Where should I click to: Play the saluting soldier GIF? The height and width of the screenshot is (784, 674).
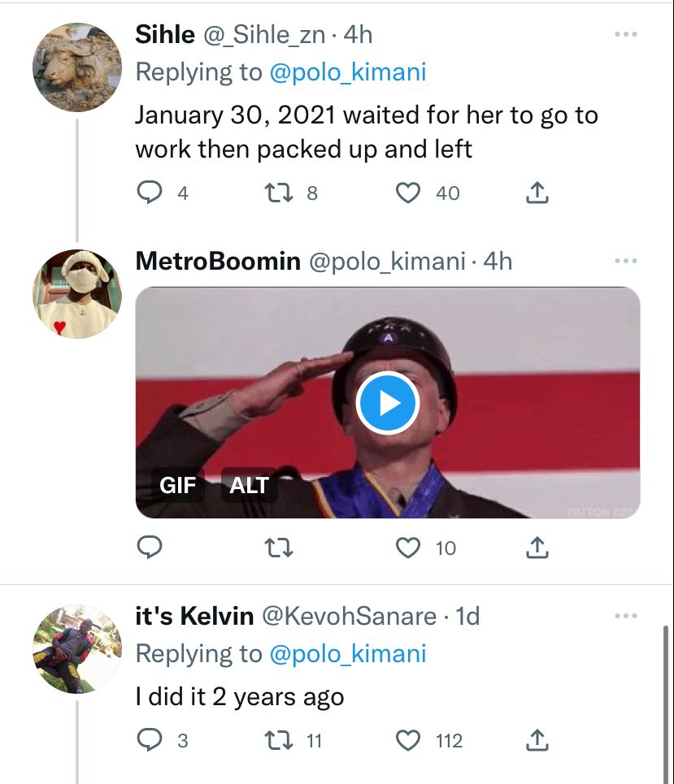coord(388,402)
